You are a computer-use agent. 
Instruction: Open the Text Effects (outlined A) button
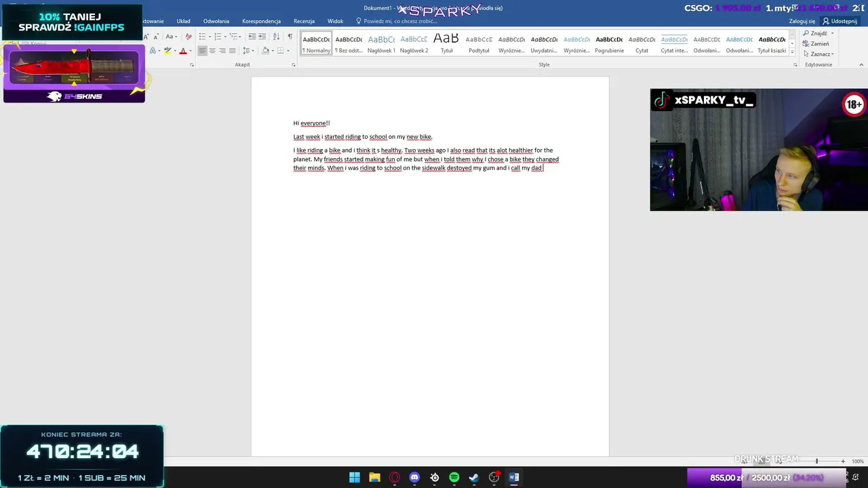pyautogui.click(x=153, y=51)
